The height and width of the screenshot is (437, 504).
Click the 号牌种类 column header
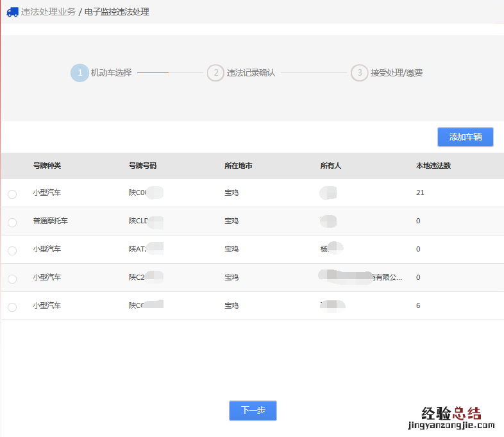click(47, 166)
